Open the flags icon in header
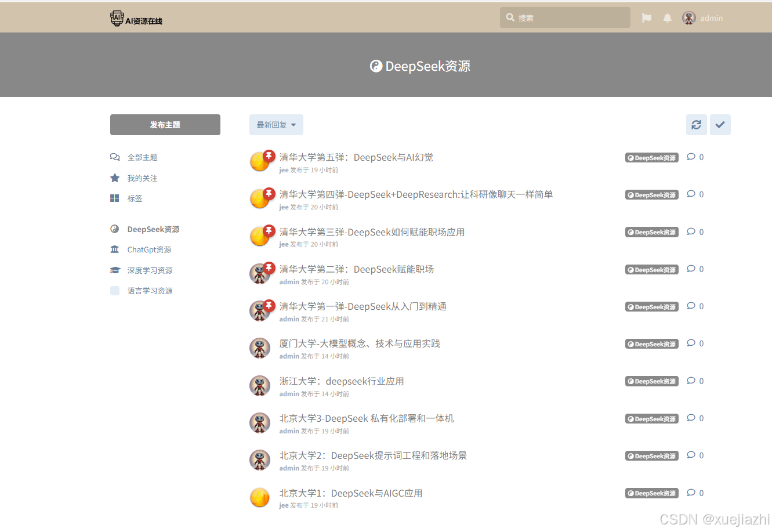The image size is (772, 532). [x=647, y=18]
